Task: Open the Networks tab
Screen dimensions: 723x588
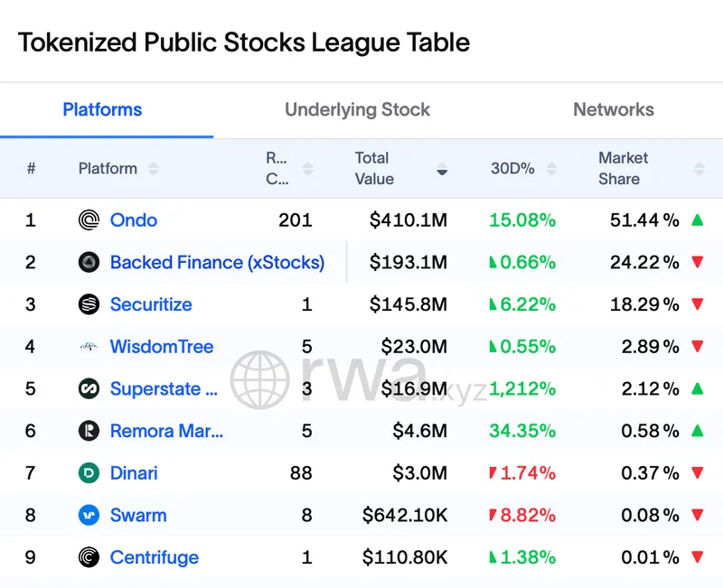Action: click(x=614, y=109)
